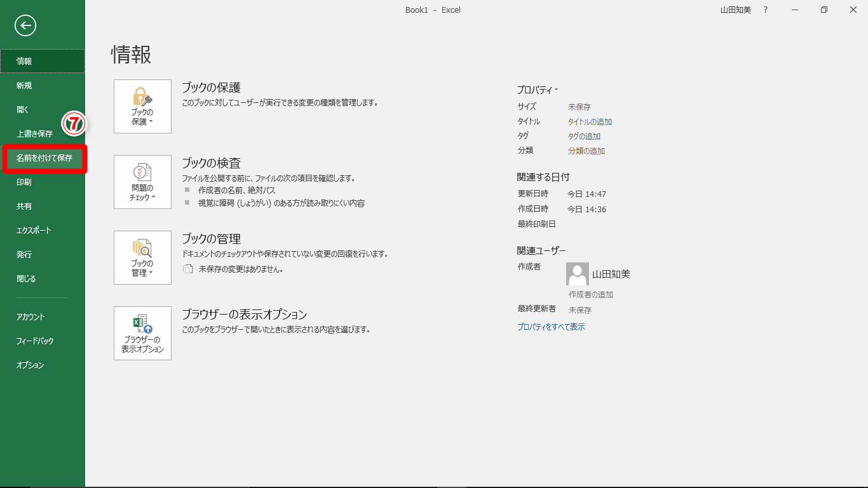
Task: Click the プロパティをすべて表示 link
Action: pos(551,327)
